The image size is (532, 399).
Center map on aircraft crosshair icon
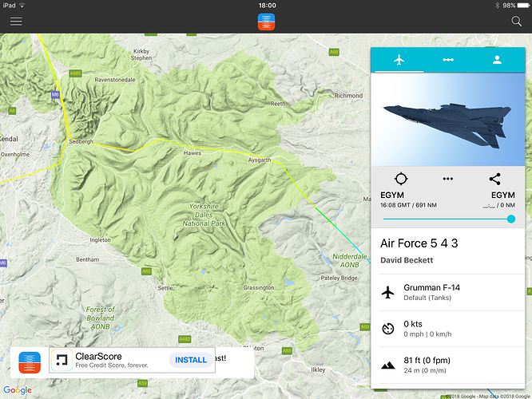coord(401,179)
